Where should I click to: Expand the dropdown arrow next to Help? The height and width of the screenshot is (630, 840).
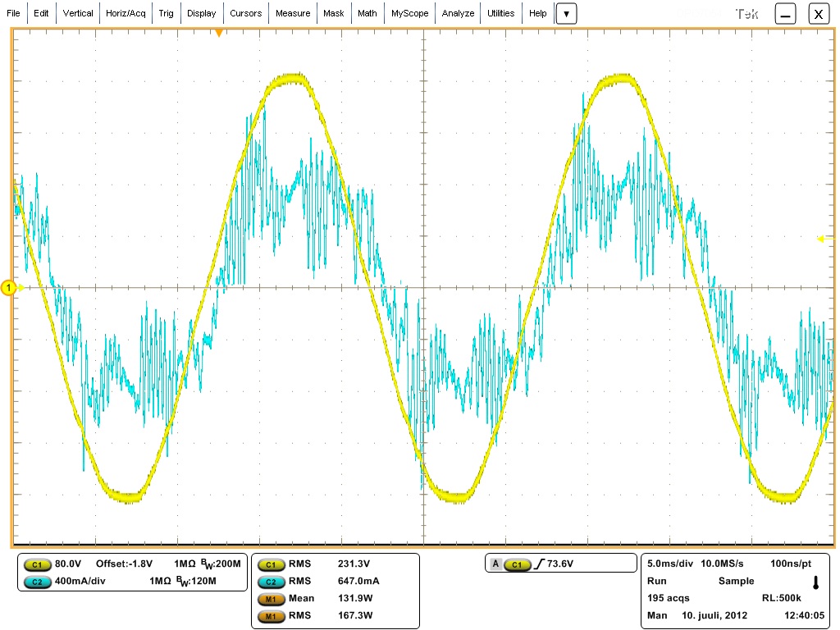tap(566, 14)
